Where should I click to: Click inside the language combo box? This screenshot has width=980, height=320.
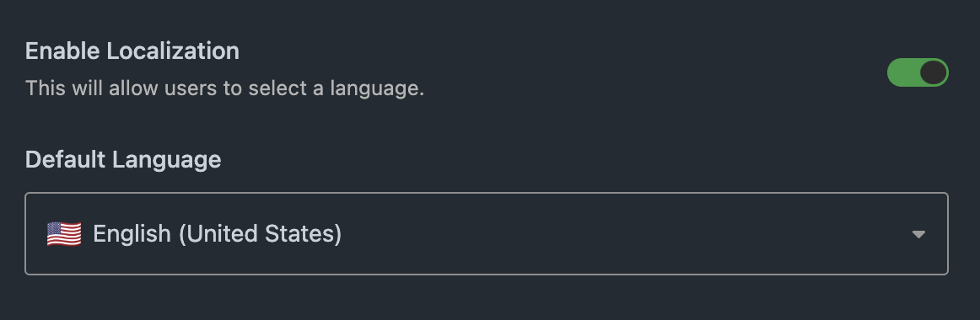tap(487, 233)
